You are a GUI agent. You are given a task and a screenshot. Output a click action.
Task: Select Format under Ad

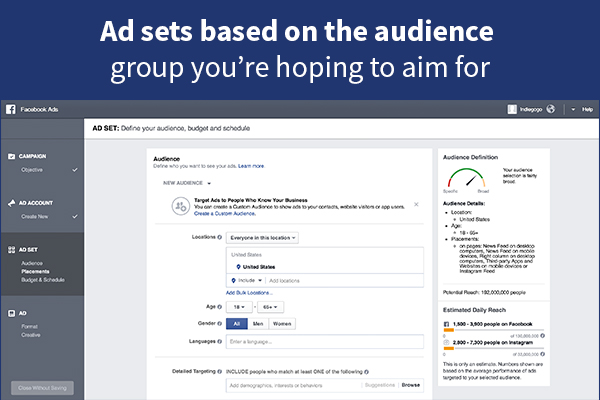pos(29,327)
